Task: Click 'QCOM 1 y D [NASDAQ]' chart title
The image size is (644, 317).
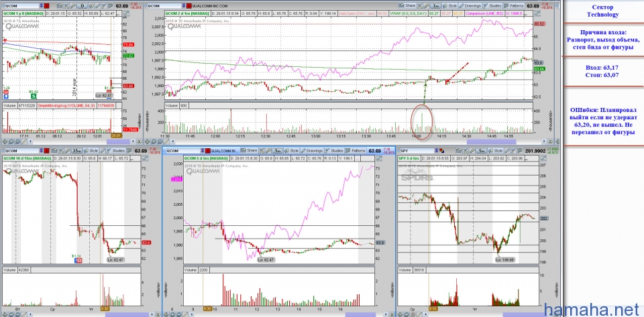Action: tap(23, 13)
